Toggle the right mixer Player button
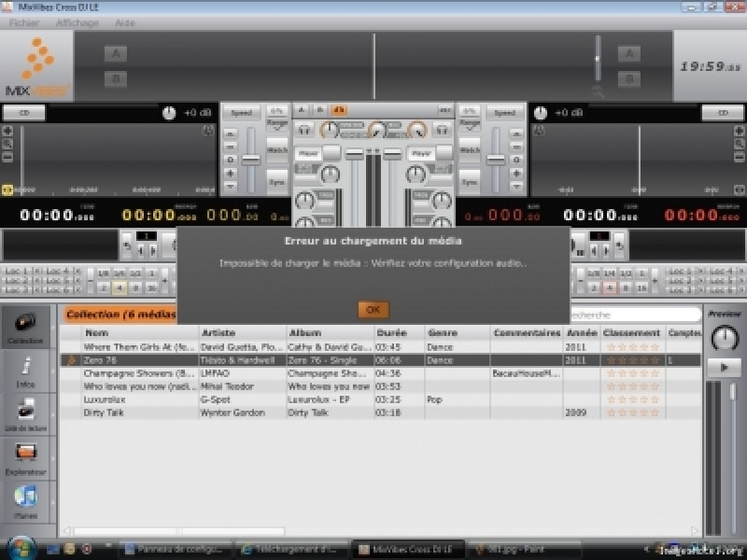This screenshot has height=560, width=747. [x=421, y=153]
